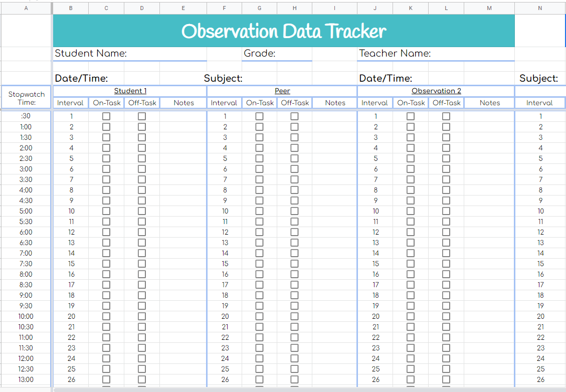
Task: Click the Student Name field
Action: (x=130, y=54)
